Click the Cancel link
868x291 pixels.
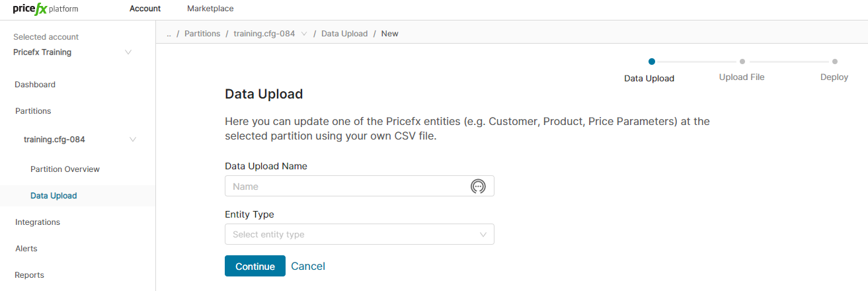coord(308,266)
